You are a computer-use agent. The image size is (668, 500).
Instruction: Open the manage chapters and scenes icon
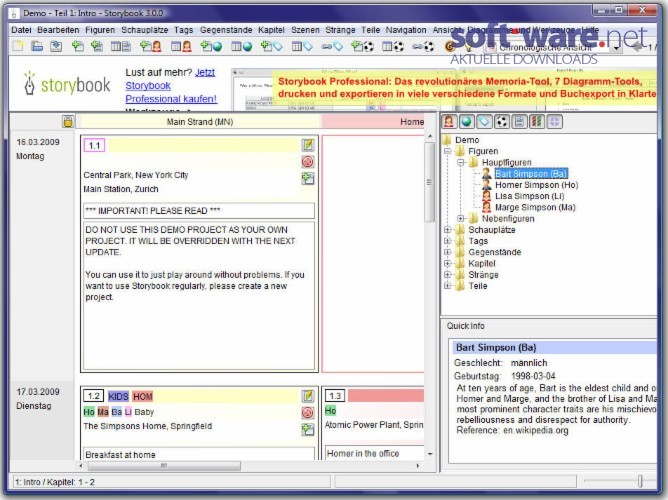(x=121, y=46)
